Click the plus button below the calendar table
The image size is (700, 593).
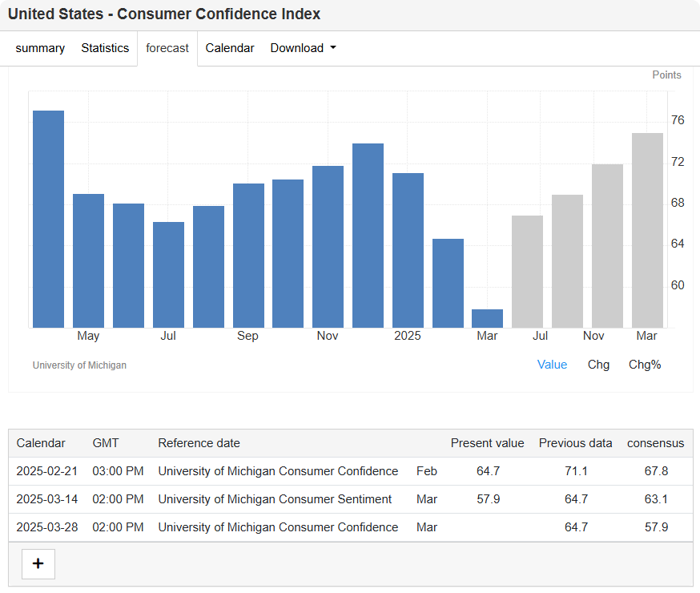click(x=38, y=563)
